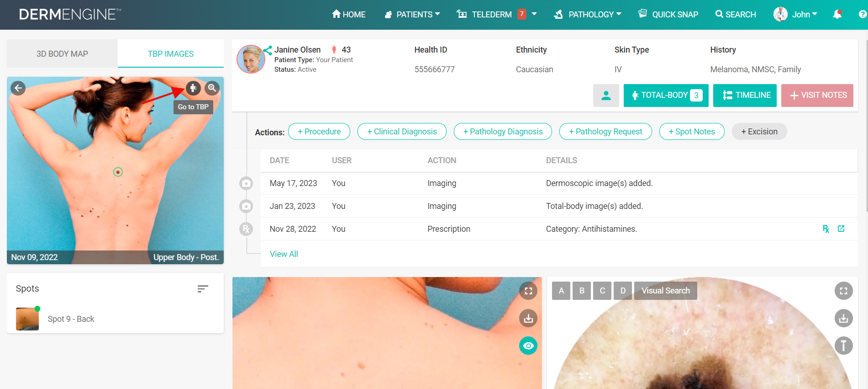
Task: Select the TBP Images tab
Action: [171, 54]
